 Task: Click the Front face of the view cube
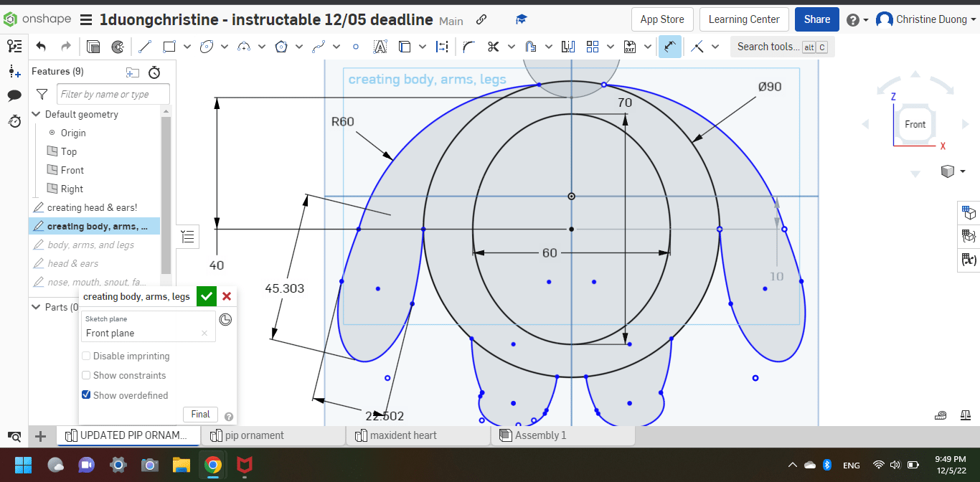[915, 124]
